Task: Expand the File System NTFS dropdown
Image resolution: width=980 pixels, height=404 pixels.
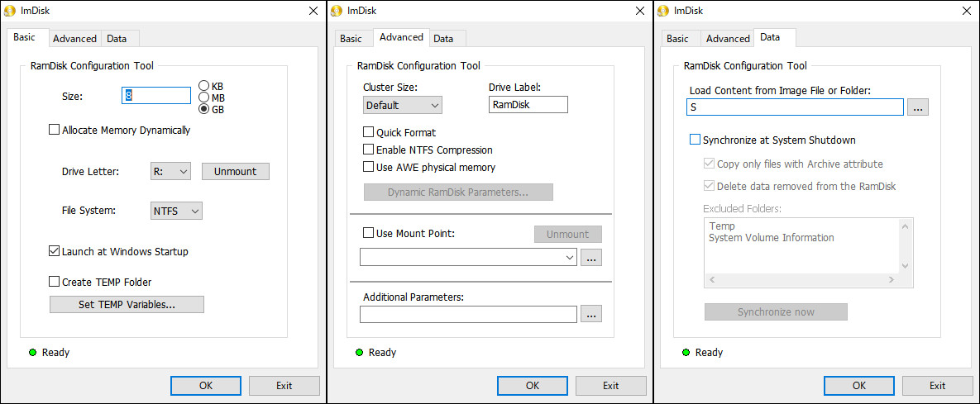Action: click(x=176, y=211)
